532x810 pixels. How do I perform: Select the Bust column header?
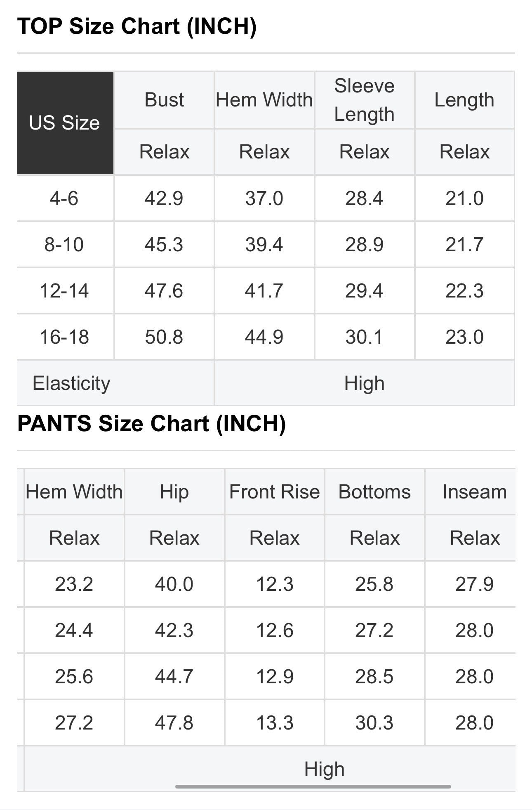(x=164, y=100)
